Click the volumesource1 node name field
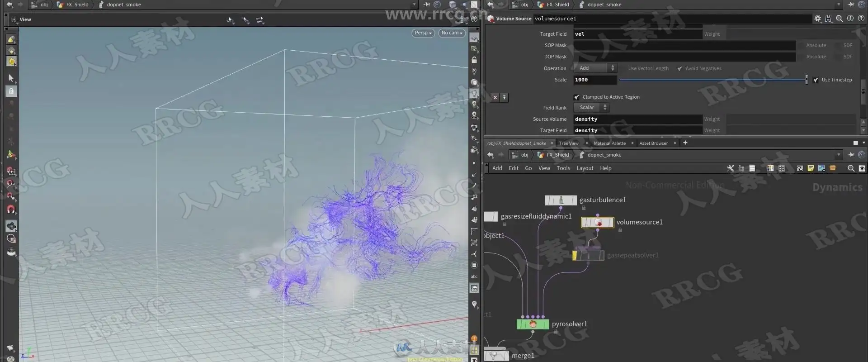 point(672,19)
